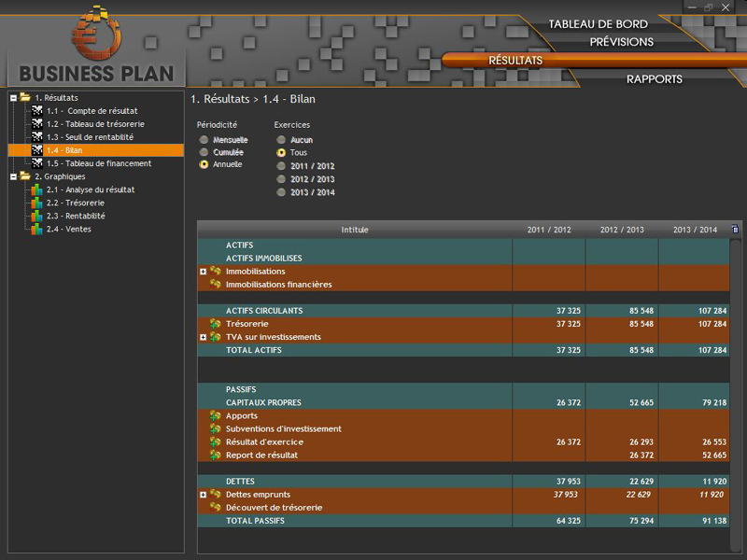Click the coins icon beside Découvert de trésorerie

point(216,508)
